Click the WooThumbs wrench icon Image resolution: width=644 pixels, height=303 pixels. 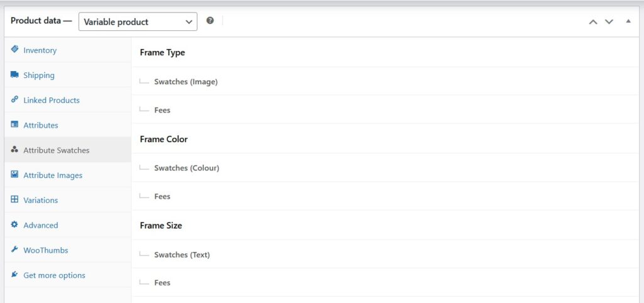click(14, 250)
